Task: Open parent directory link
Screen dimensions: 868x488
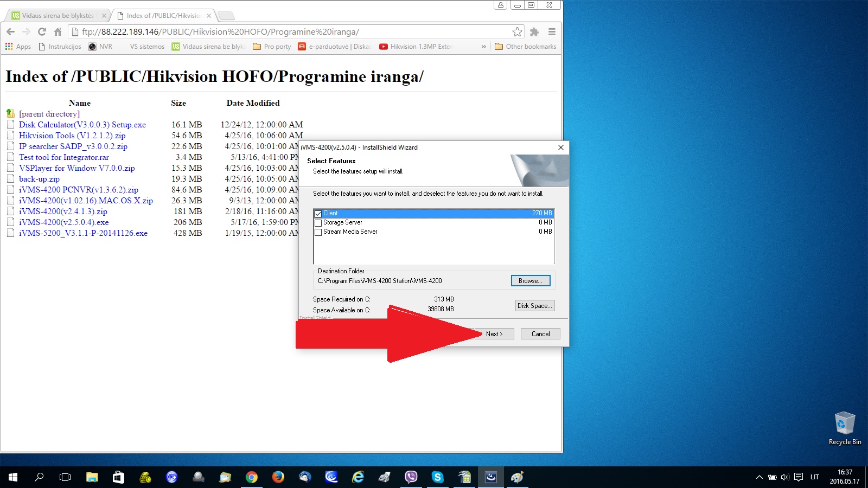Action: 49,114
